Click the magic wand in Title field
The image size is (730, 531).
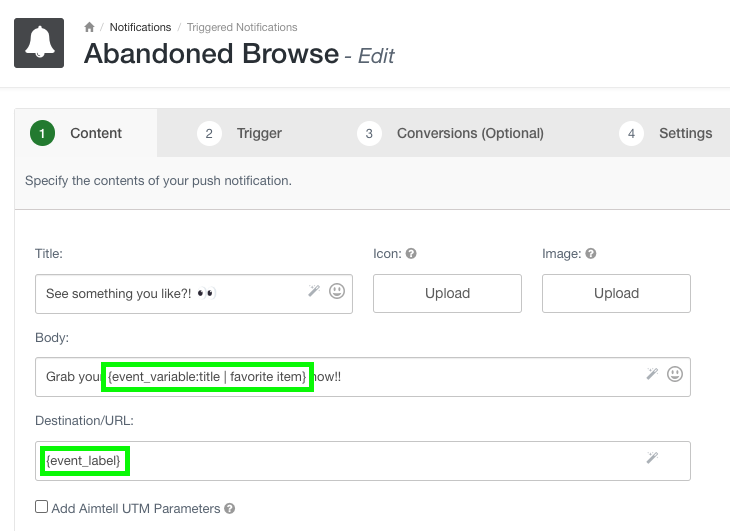click(x=314, y=291)
